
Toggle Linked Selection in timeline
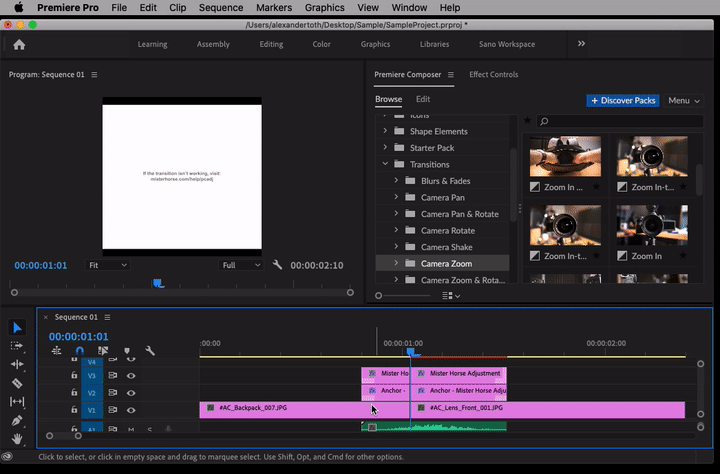pyautogui.click(x=103, y=350)
